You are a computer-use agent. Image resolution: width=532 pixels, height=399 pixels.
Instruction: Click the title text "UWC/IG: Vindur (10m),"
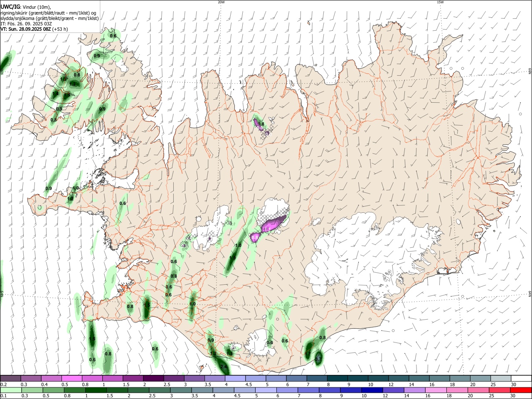pyautogui.click(x=26, y=7)
